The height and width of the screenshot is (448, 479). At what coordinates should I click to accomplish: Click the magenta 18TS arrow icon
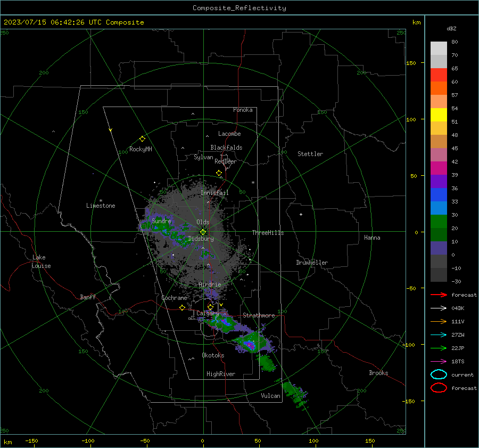click(x=439, y=362)
